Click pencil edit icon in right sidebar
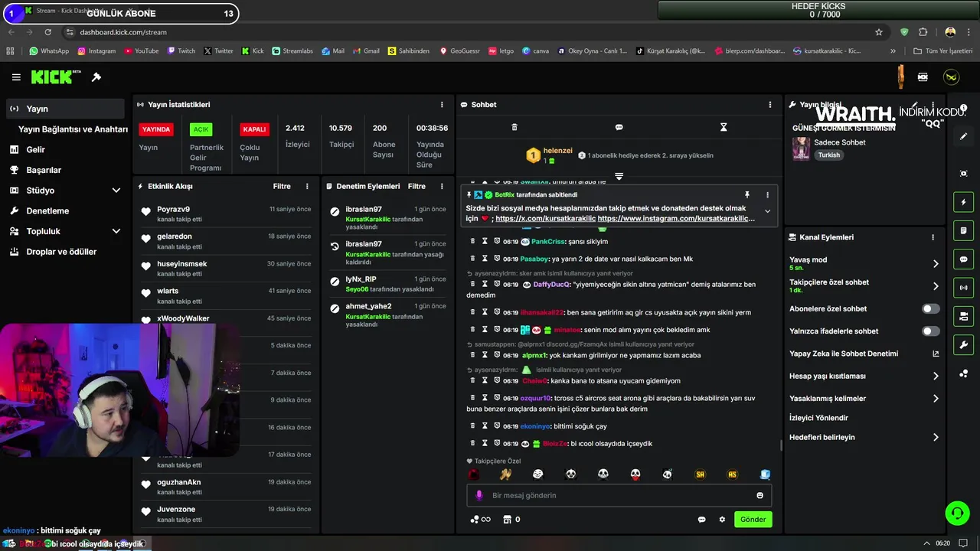This screenshot has width=980, height=551. 964,136
